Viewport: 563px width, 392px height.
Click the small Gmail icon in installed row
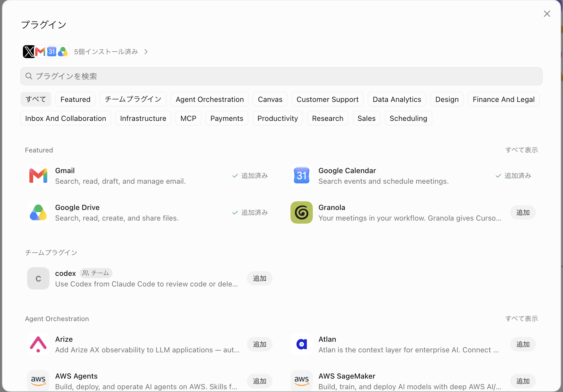(40, 52)
